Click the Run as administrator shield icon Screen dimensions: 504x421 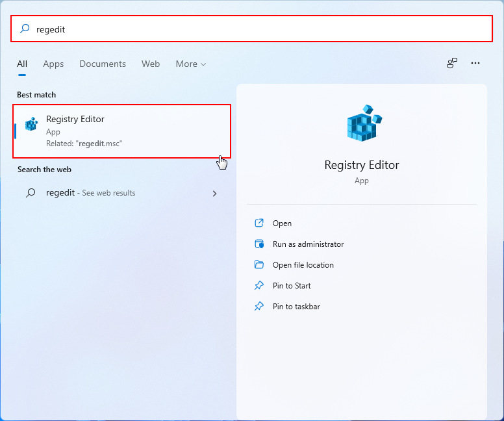point(259,244)
